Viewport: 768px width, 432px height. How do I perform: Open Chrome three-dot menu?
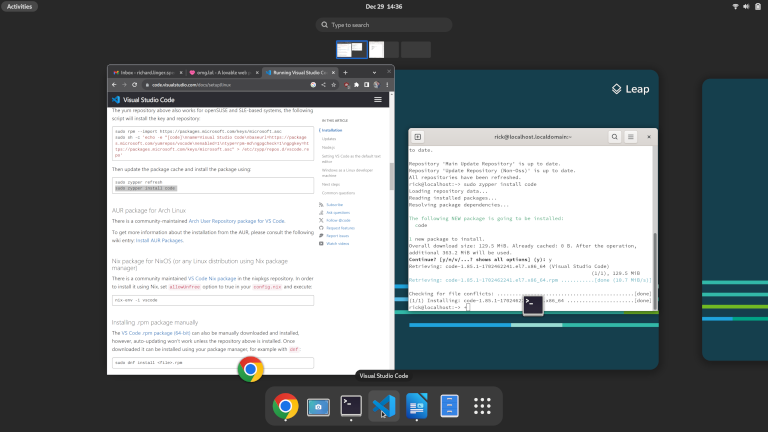tap(387, 85)
